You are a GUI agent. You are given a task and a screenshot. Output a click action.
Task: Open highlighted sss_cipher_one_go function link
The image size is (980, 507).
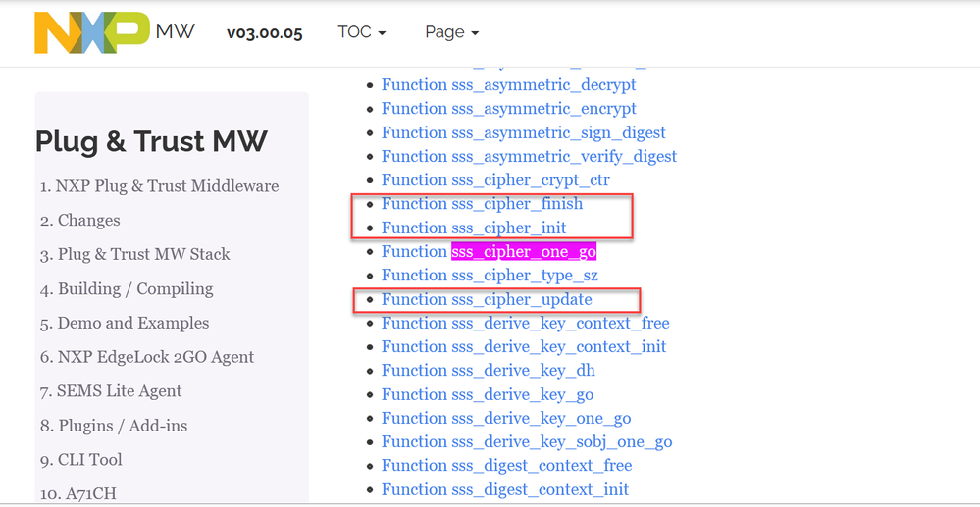pyautogui.click(x=524, y=252)
